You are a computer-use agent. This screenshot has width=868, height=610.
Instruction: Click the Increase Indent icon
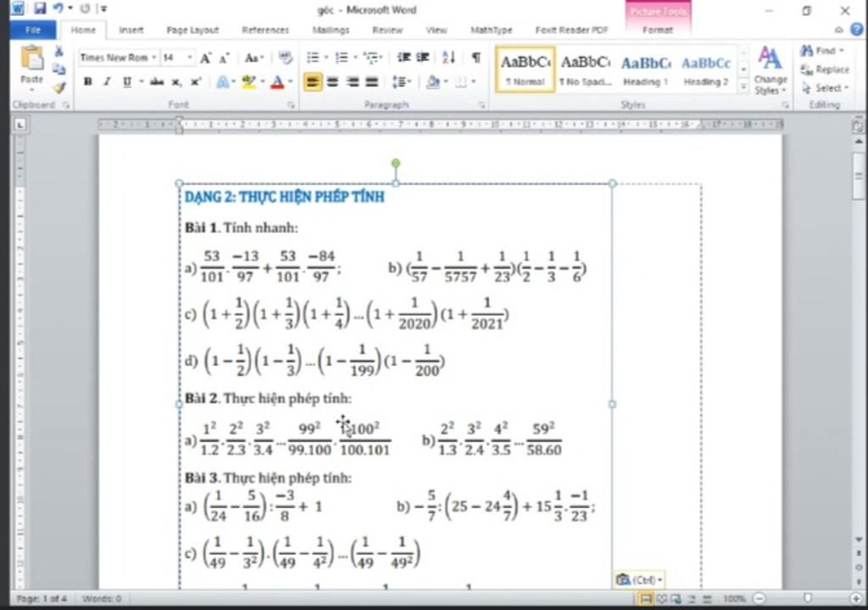tap(423, 58)
